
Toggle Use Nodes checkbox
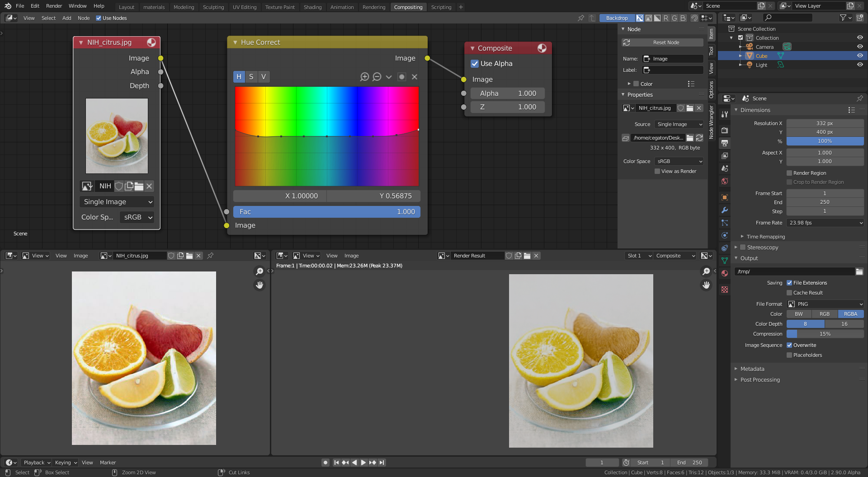coord(99,18)
